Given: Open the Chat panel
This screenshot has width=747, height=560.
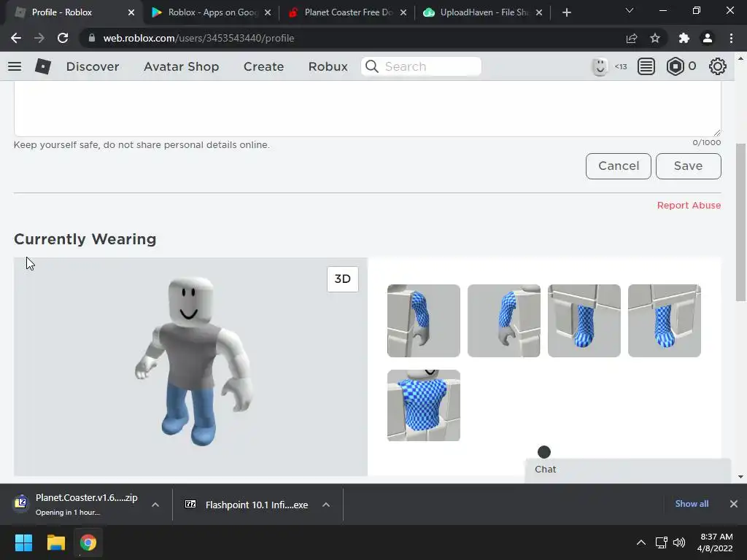Looking at the screenshot, I should point(628,470).
